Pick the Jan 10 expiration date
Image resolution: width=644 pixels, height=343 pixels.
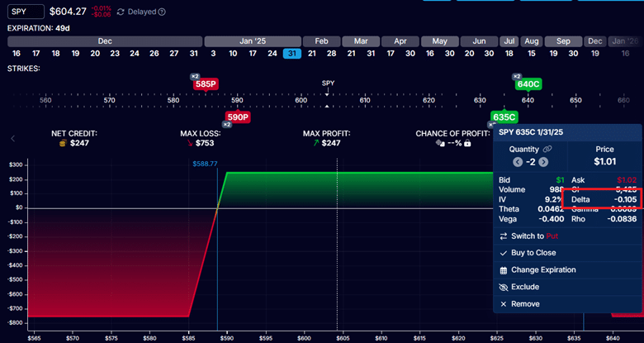pyautogui.click(x=233, y=54)
